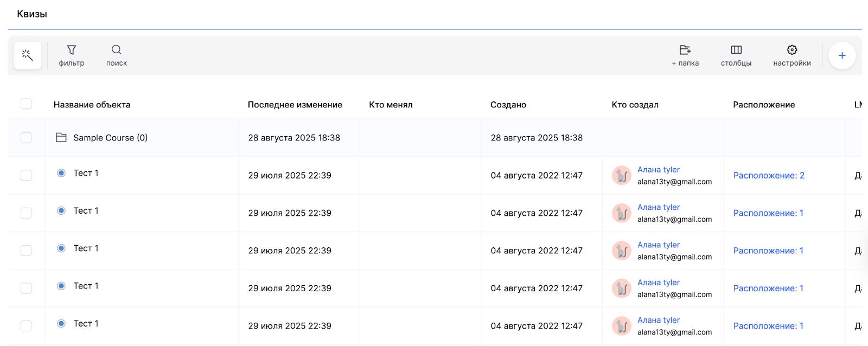
Task: Check the Sample Course row checkbox
Action: (26, 138)
